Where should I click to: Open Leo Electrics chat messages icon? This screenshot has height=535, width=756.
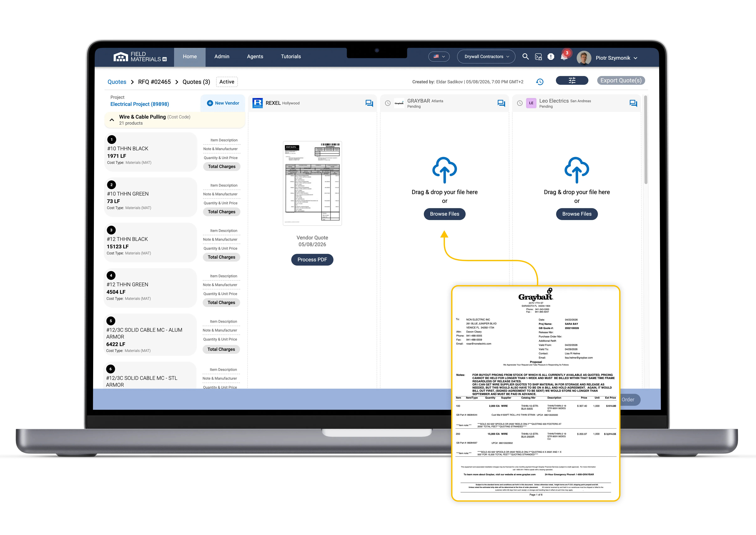coord(633,103)
